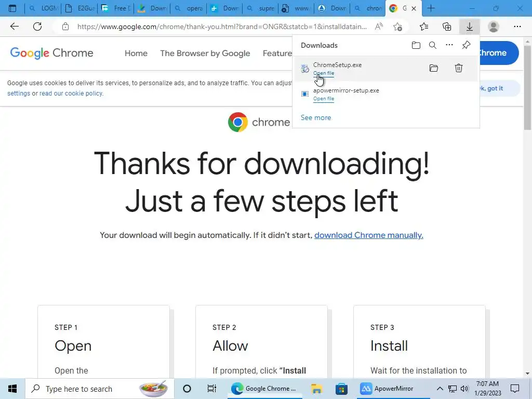
Task: Reload the page with the refresh icon
Action: [x=37, y=26]
